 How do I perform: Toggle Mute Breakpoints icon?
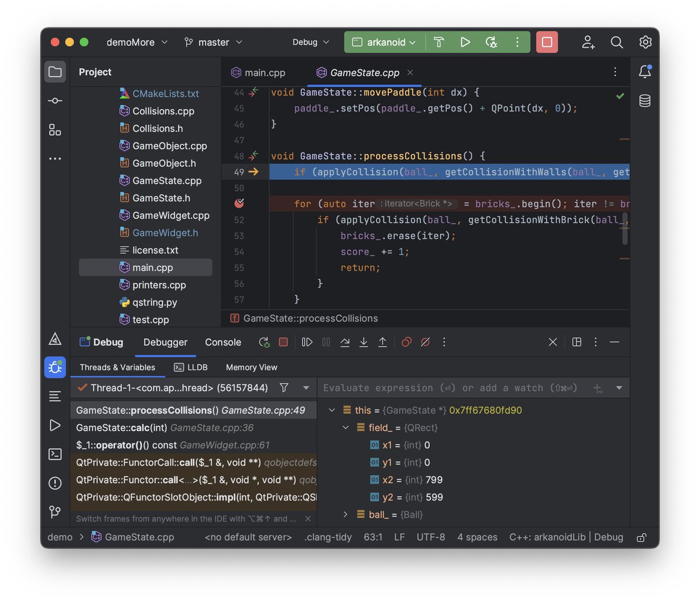pos(425,342)
